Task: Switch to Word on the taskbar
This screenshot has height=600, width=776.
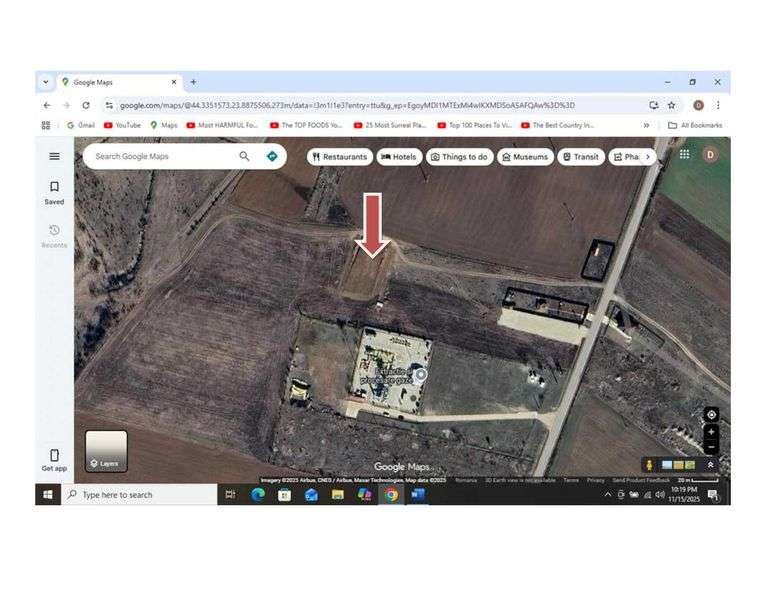Action: tap(418, 495)
